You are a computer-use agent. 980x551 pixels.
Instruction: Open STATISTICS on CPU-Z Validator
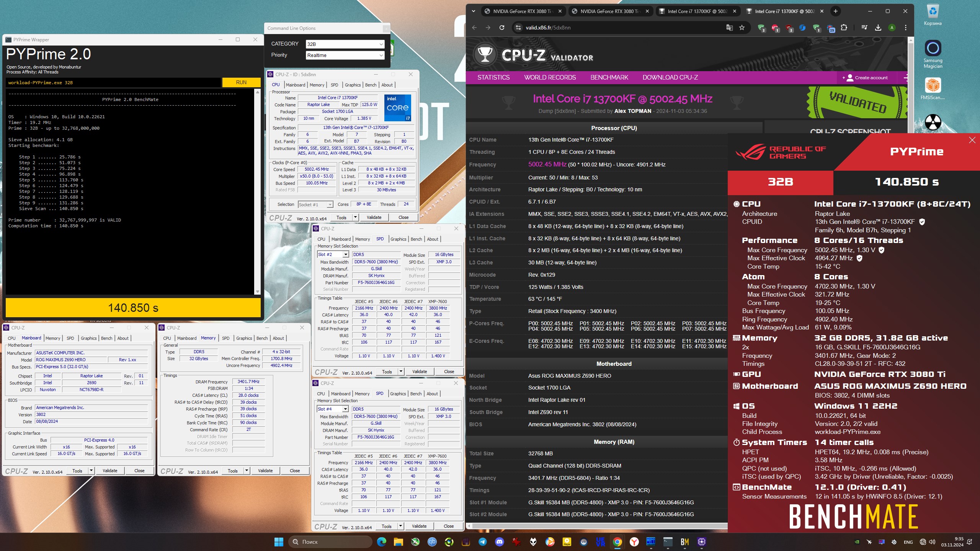tap(493, 77)
